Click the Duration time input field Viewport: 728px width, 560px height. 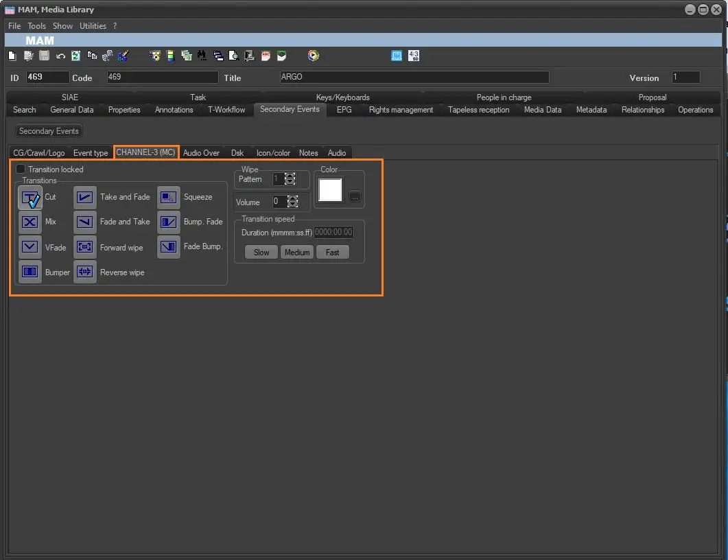[333, 233]
